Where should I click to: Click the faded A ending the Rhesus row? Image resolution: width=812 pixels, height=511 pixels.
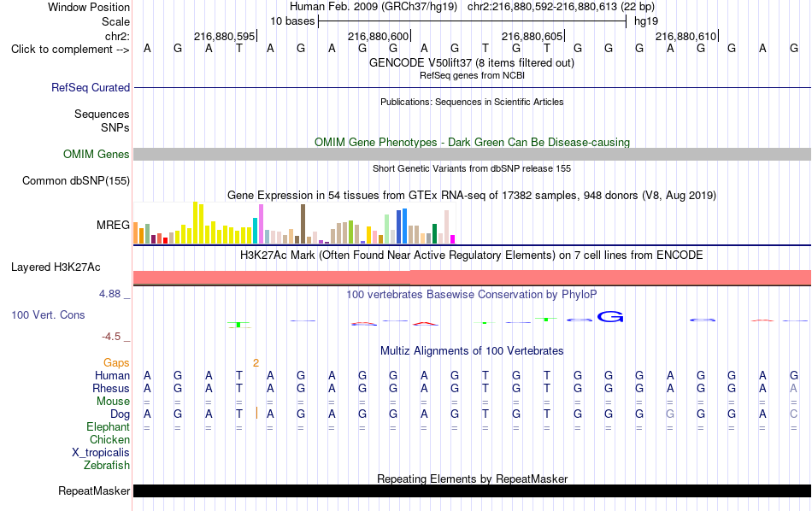coord(793,388)
